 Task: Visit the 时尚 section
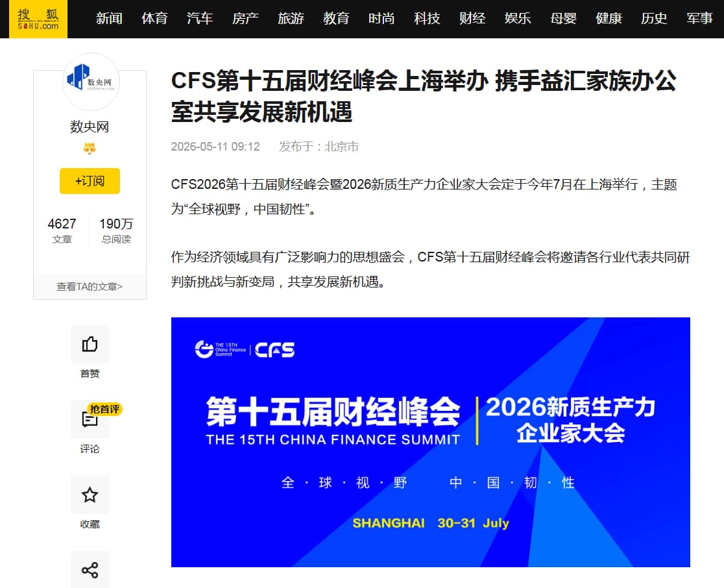coord(381,18)
